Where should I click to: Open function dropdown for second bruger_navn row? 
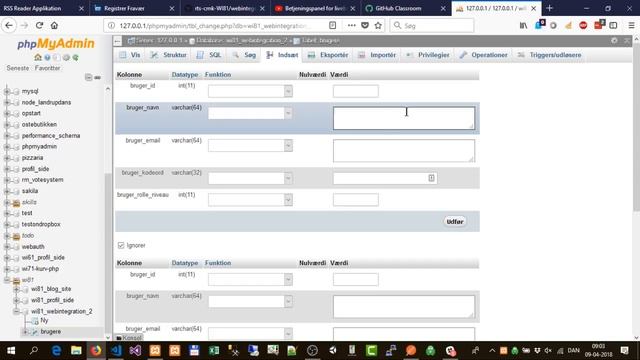coord(250,302)
